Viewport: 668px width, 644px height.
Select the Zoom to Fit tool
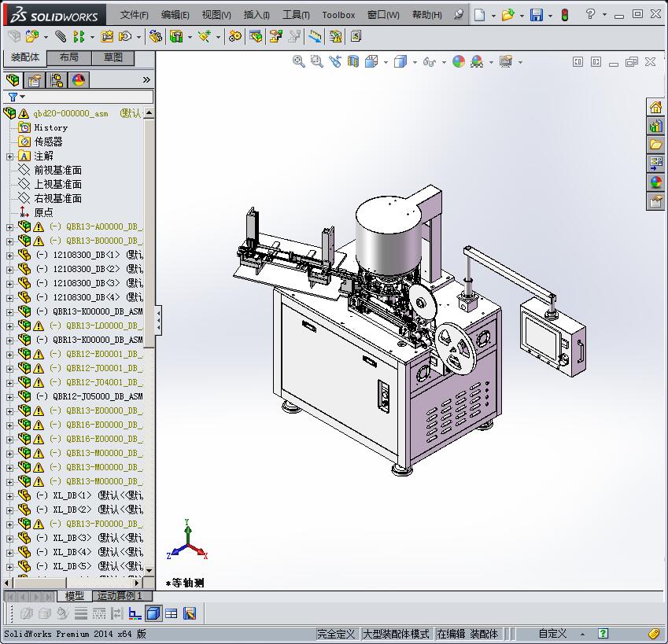pos(298,61)
